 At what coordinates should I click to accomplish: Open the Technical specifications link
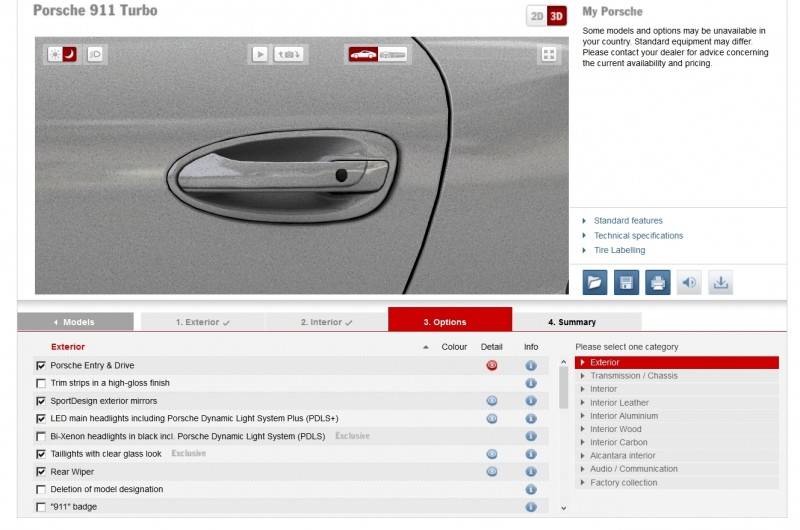(x=638, y=236)
